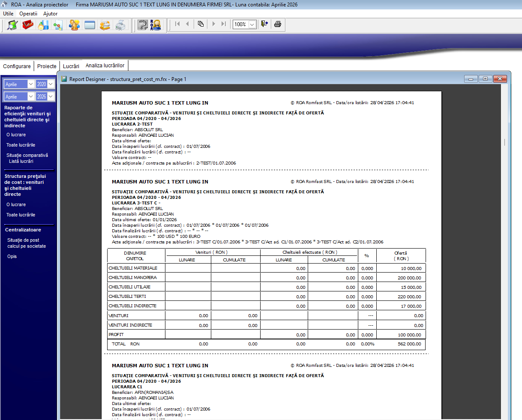Open the user group icon on the toolbar

click(74, 24)
